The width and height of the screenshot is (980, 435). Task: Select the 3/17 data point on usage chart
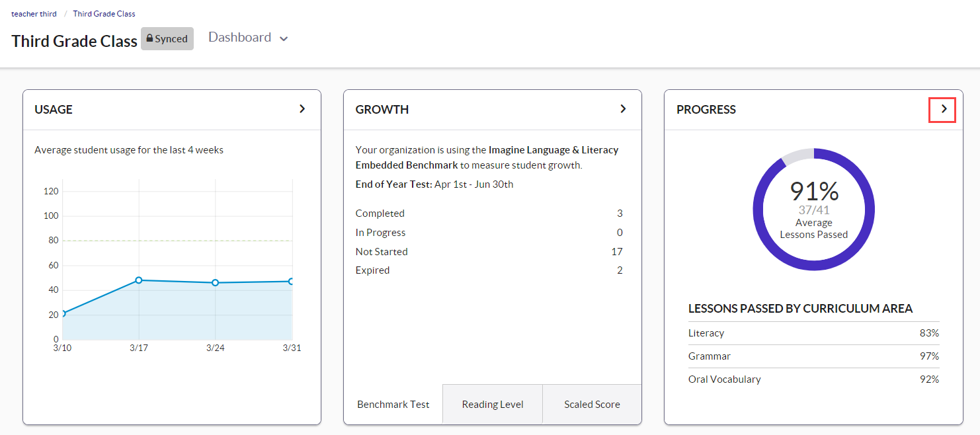(137, 280)
